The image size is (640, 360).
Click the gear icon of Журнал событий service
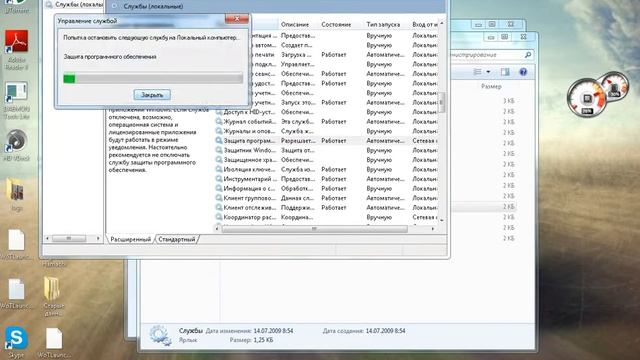pos(219,122)
